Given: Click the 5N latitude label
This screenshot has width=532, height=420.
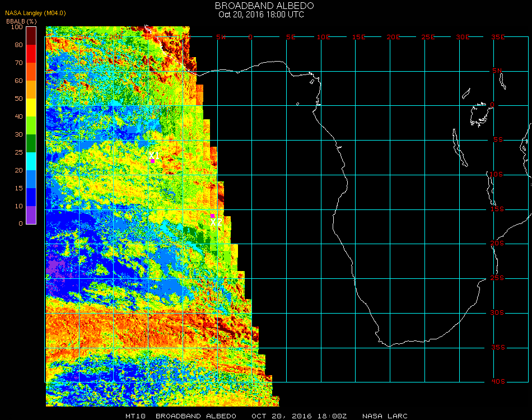Looking at the screenshot, I should pyautogui.click(x=497, y=71).
